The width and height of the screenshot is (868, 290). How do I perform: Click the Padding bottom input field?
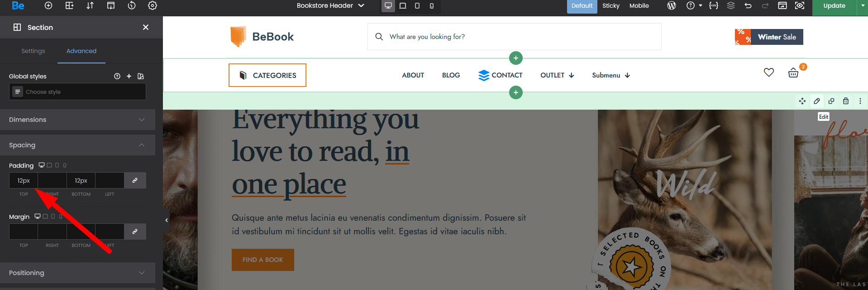tap(81, 180)
